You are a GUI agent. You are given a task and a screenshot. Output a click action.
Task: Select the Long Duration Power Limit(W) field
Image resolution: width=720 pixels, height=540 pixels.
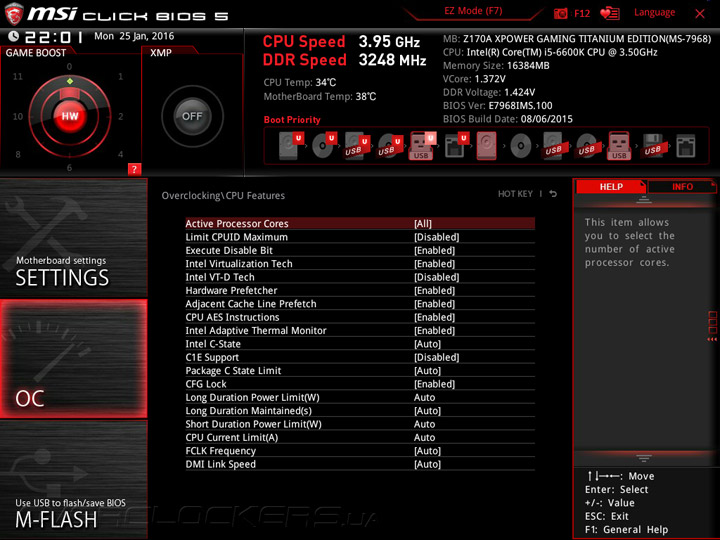click(360, 397)
